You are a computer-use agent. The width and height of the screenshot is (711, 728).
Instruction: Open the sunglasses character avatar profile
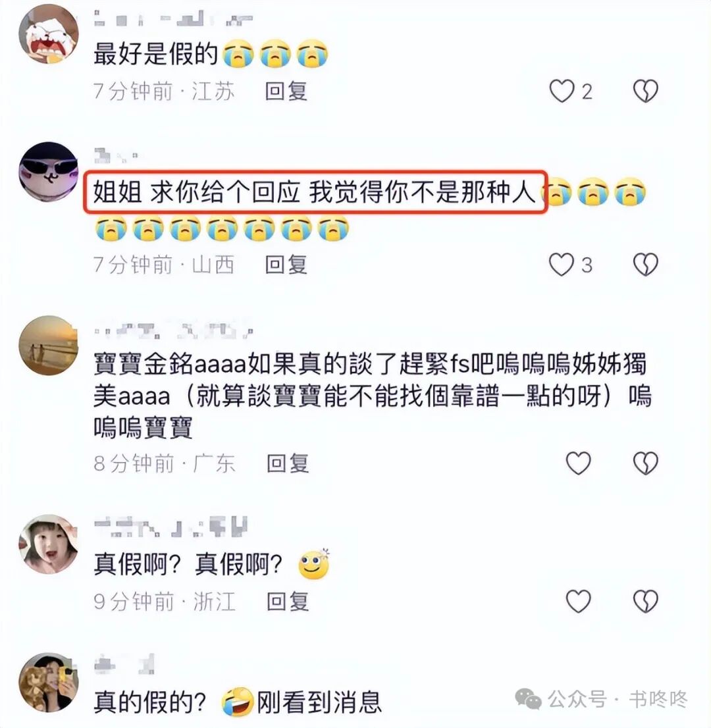pos(48,171)
